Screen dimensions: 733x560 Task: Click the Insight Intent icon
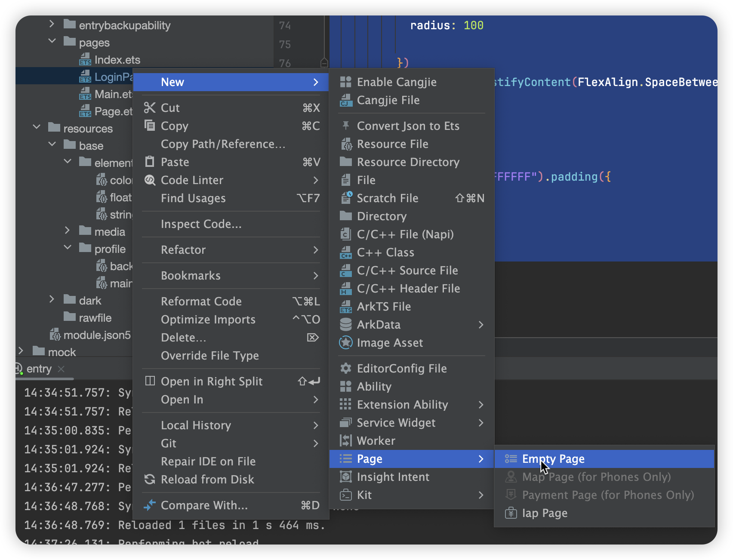click(x=346, y=477)
